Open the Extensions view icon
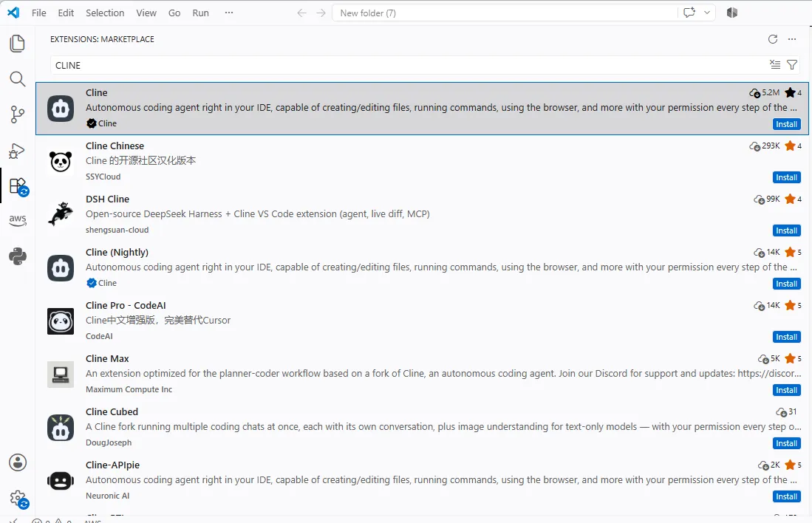Image resolution: width=812 pixels, height=523 pixels. tap(18, 186)
